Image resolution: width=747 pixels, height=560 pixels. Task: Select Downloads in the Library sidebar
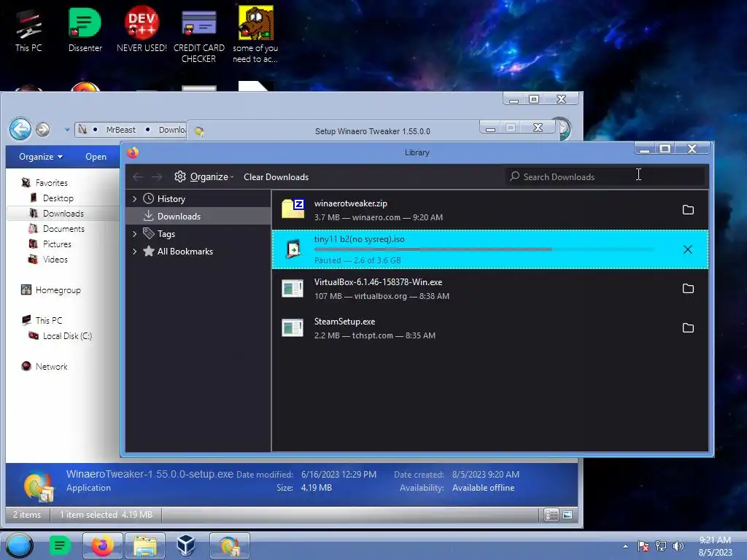(x=179, y=216)
